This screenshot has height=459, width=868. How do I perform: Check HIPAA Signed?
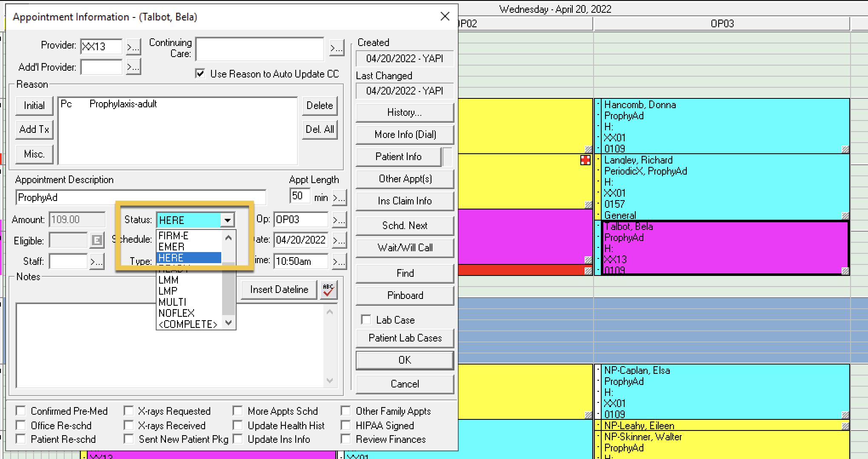coord(345,425)
